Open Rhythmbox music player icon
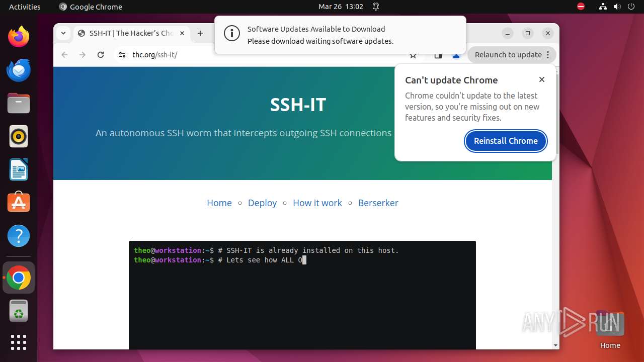 (19, 136)
